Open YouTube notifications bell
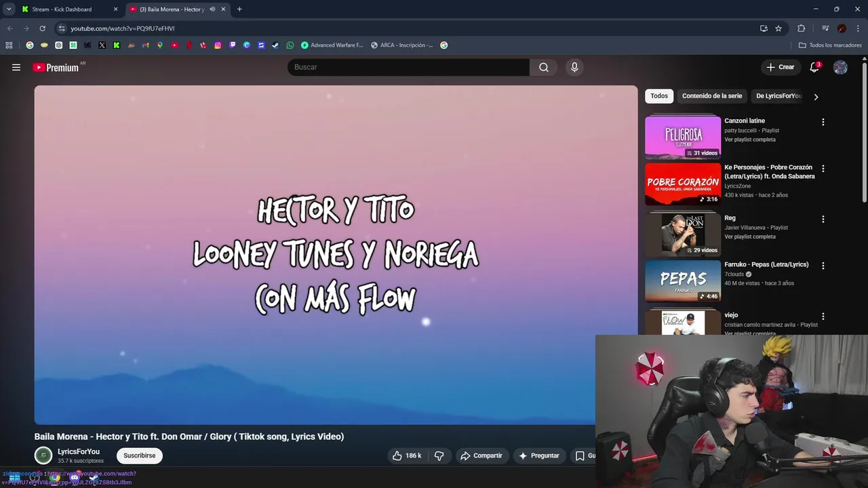This screenshot has height=488, width=868. 814,67
